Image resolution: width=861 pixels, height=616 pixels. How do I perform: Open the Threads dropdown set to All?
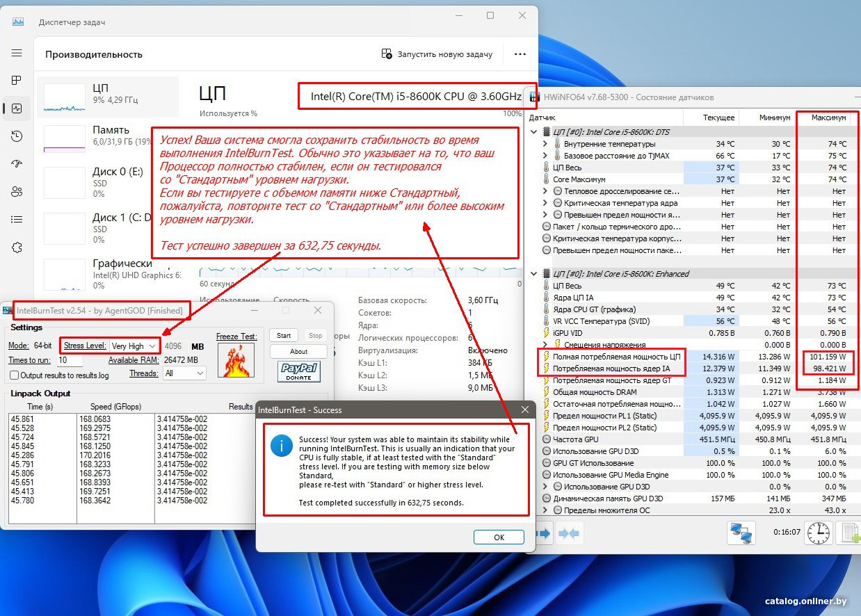click(184, 373)
